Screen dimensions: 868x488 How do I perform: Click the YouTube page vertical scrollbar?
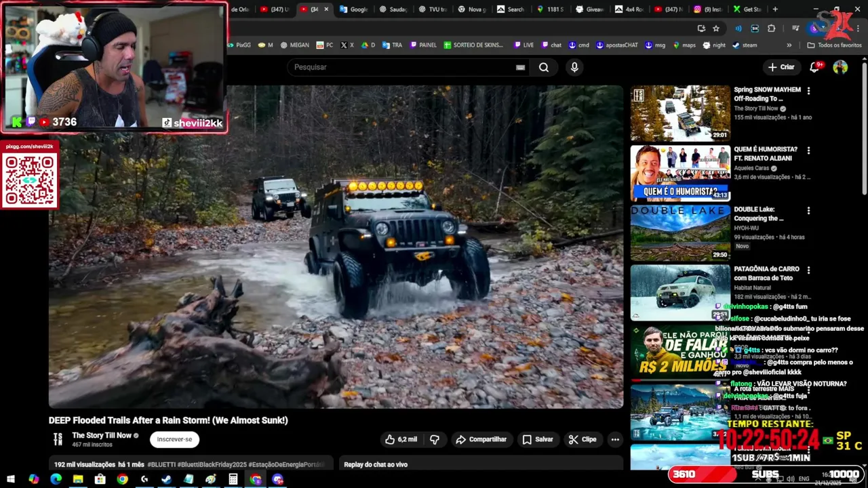coord(864,129)
